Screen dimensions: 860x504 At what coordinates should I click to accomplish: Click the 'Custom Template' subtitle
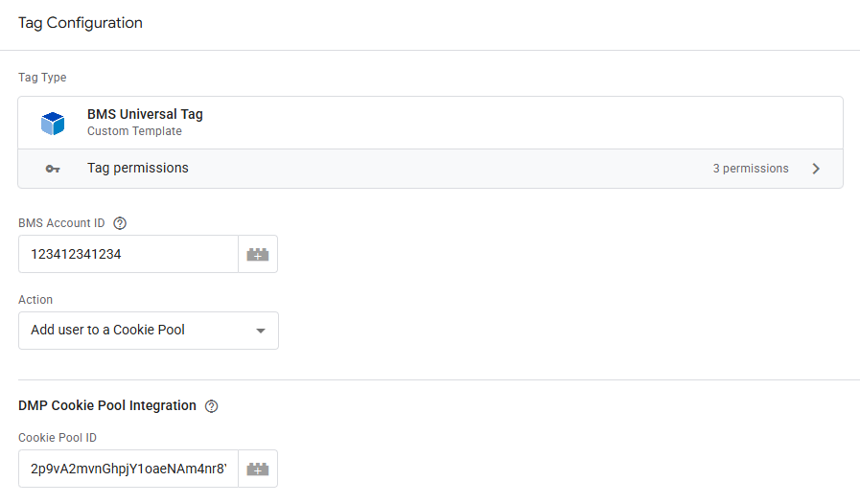(x=134, y=131)
